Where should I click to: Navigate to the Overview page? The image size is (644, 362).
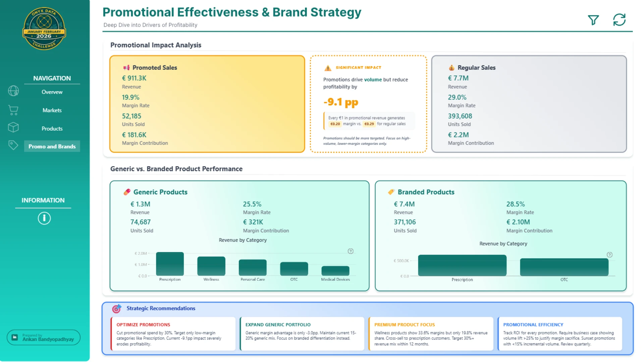(52, 92)
